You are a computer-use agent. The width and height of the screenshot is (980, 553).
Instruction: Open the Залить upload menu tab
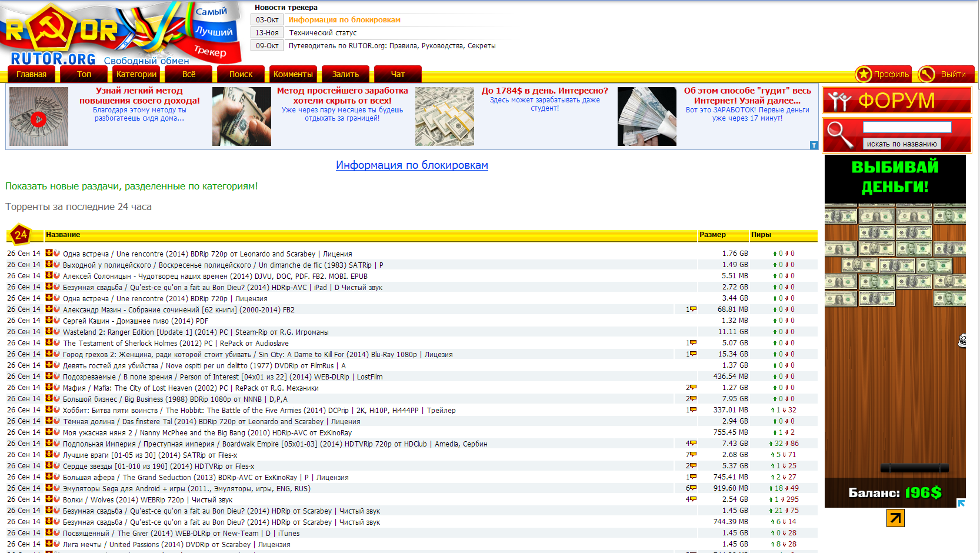click(x=345, y=74)
